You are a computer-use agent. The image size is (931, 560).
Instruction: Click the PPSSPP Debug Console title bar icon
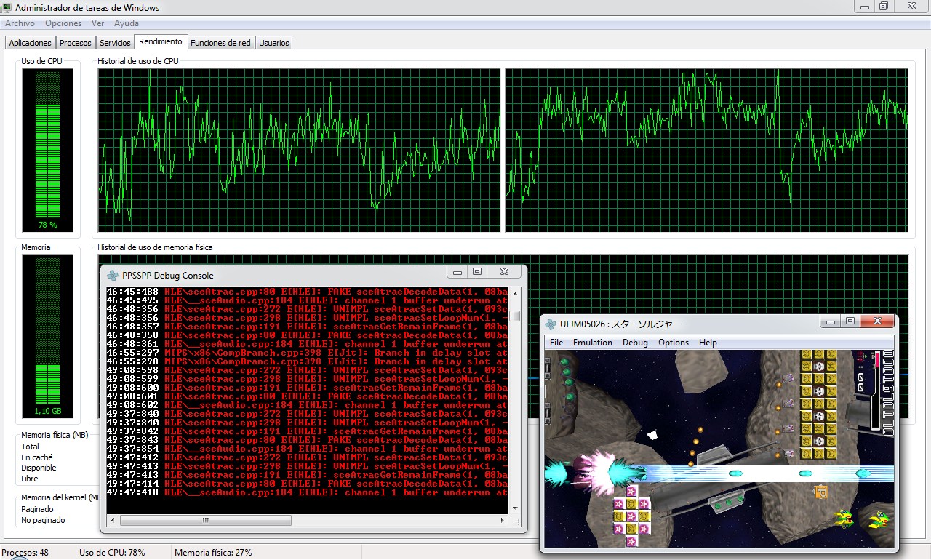coord(113,276)
